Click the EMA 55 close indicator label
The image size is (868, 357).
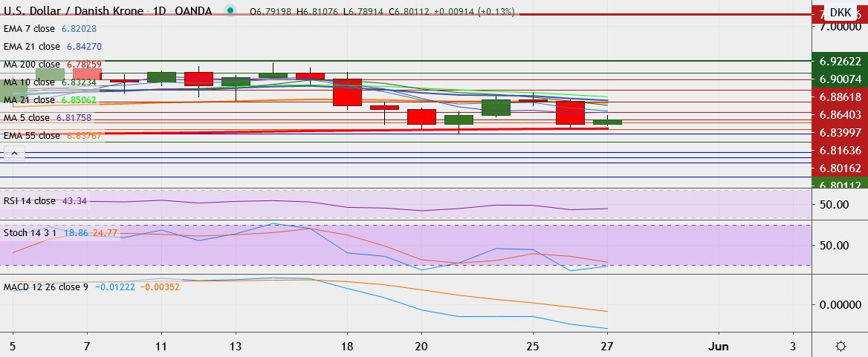(x=31, y=135)
